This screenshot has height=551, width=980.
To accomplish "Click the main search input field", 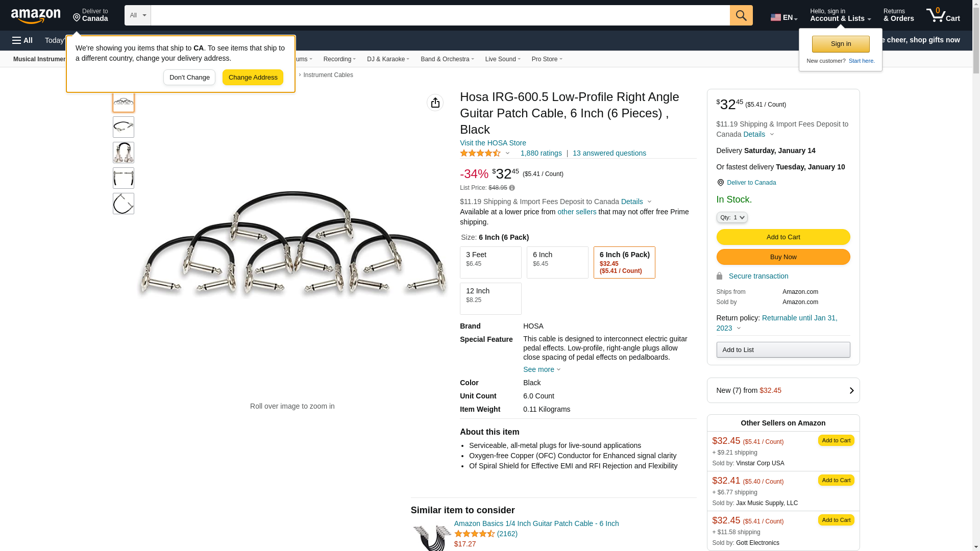I will 440,15.
